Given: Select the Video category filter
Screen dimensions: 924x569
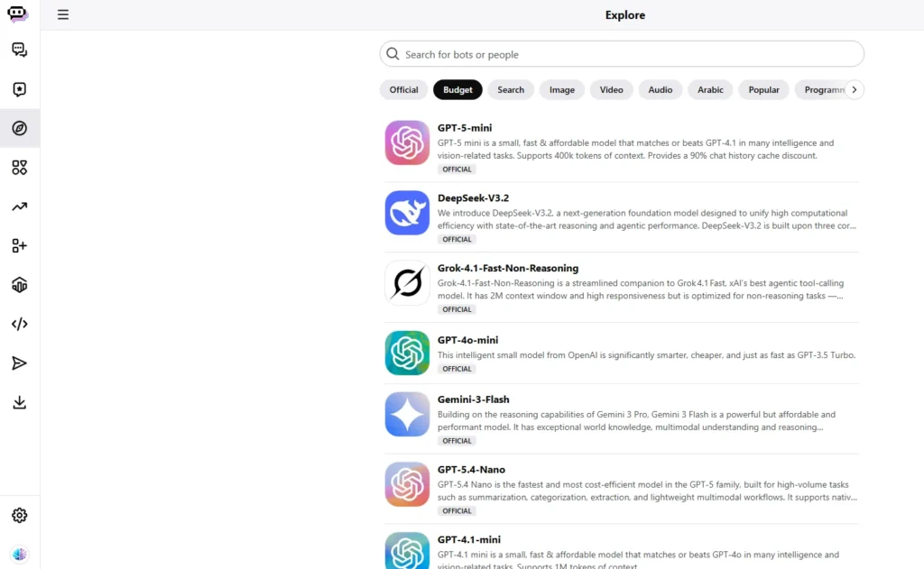Looking at the screenshot, I should pyautogui.click(x=611, y=89).
